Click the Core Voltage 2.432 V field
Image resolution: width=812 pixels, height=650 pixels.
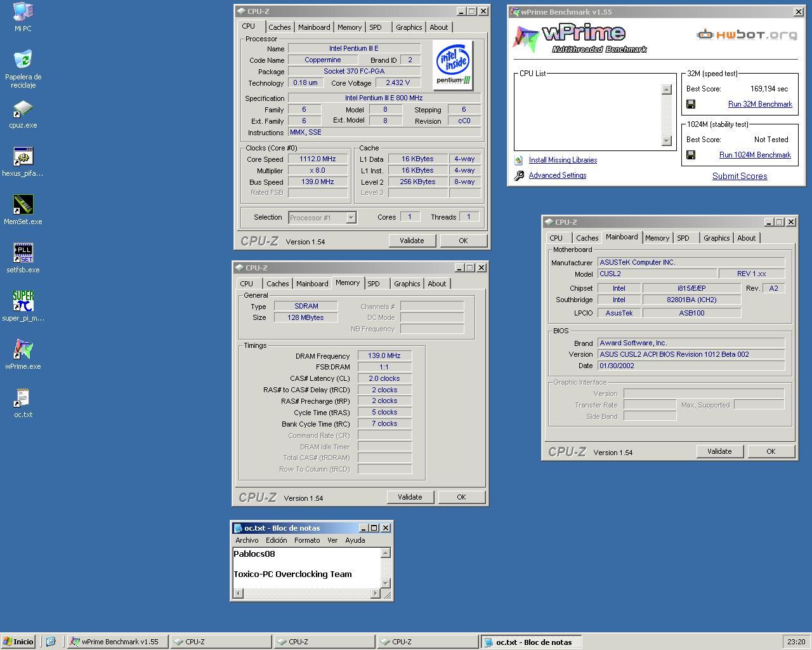397,83
